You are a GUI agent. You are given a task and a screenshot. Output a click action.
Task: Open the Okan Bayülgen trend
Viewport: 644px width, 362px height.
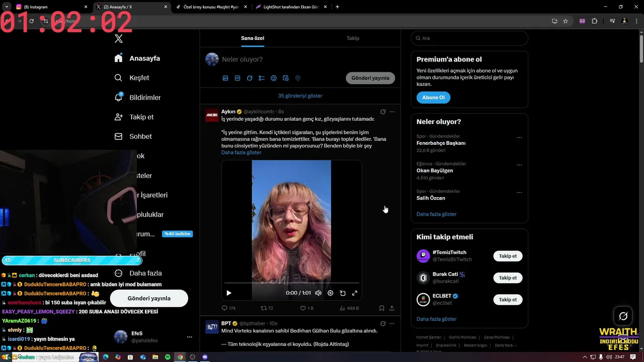point(435,170)
